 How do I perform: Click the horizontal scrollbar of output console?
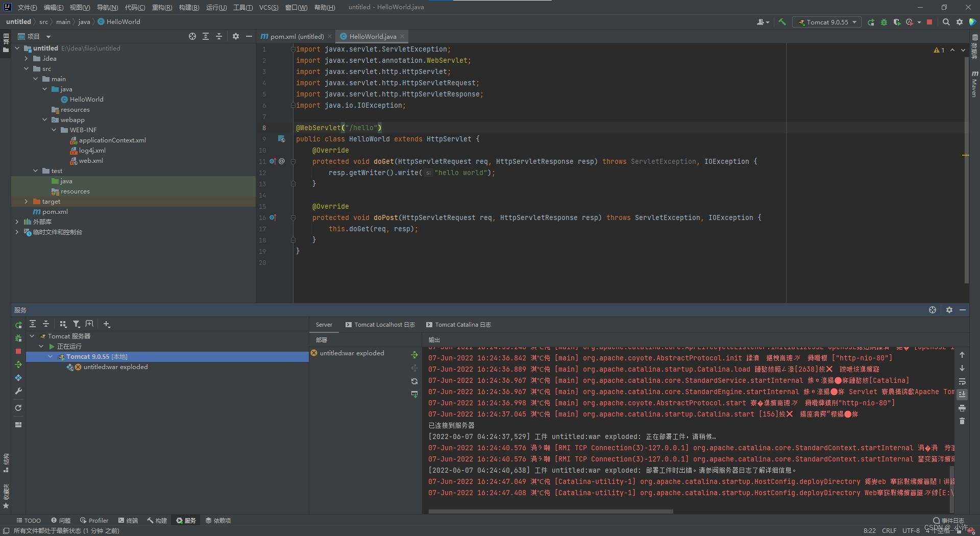pyautogui.click(x=551, y=511)
